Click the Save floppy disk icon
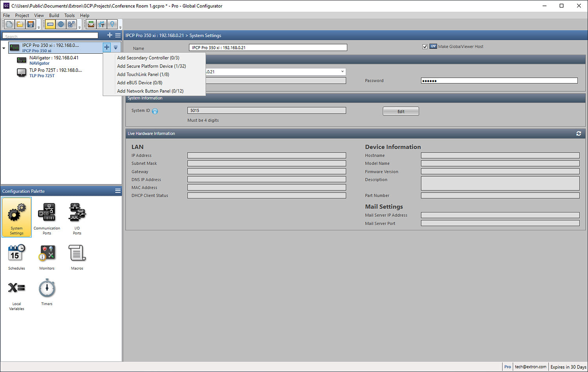Image resolution: width=588 pixels, height=372 pixels. 31,24
